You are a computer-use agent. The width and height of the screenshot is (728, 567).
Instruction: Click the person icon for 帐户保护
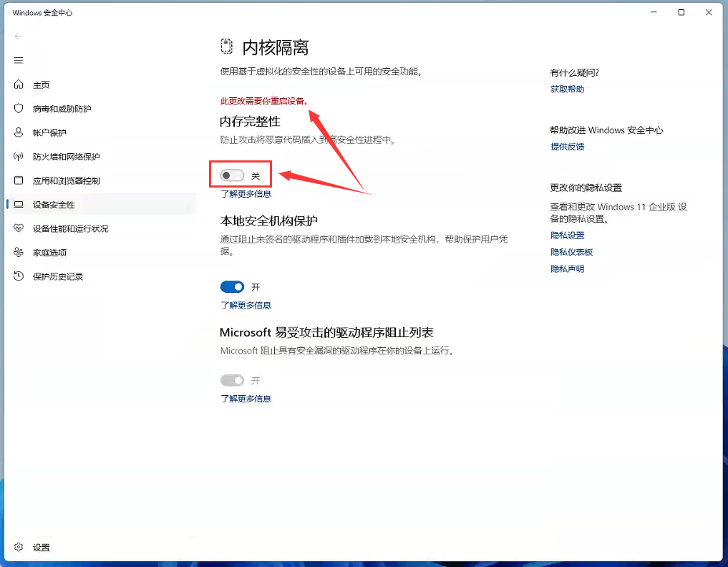click(x=19, y=132)
